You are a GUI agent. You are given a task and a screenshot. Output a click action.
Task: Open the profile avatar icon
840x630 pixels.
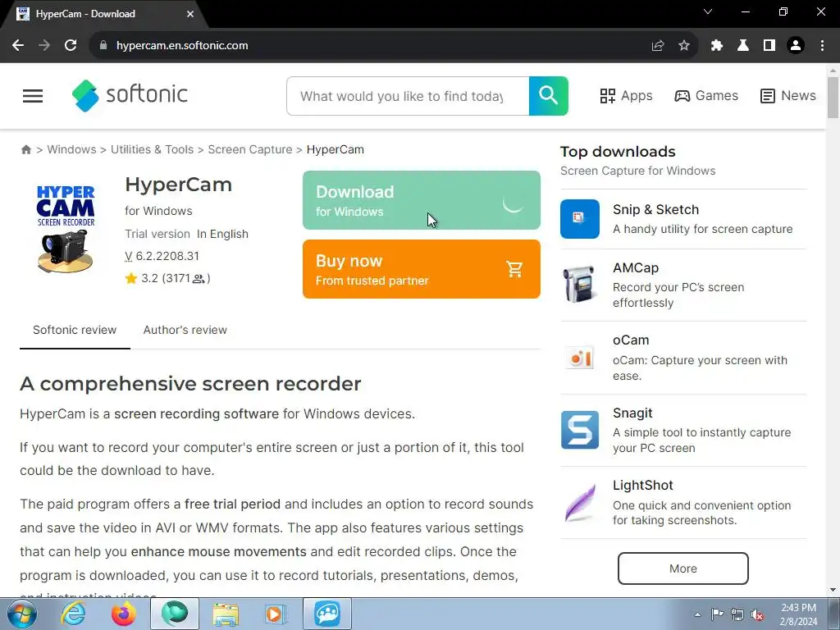click(796, 46)
